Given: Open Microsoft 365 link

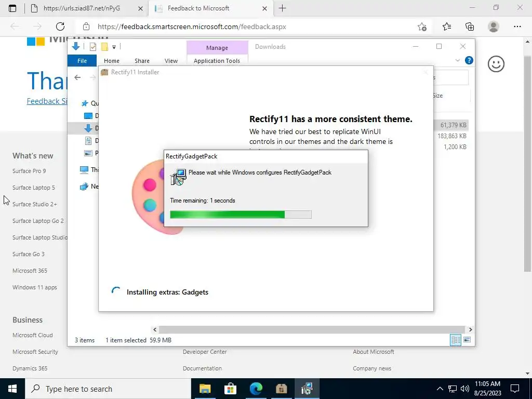Looking at the screenshot, I should [x=30, y=271].
